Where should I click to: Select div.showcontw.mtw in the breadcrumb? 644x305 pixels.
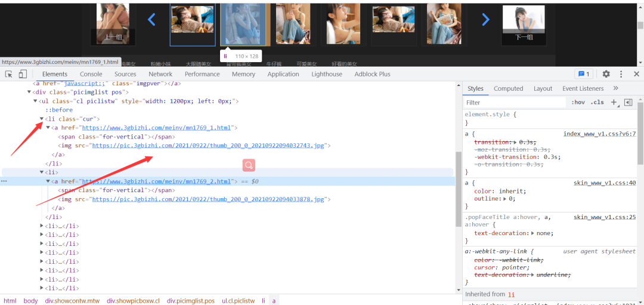(72, 301)
